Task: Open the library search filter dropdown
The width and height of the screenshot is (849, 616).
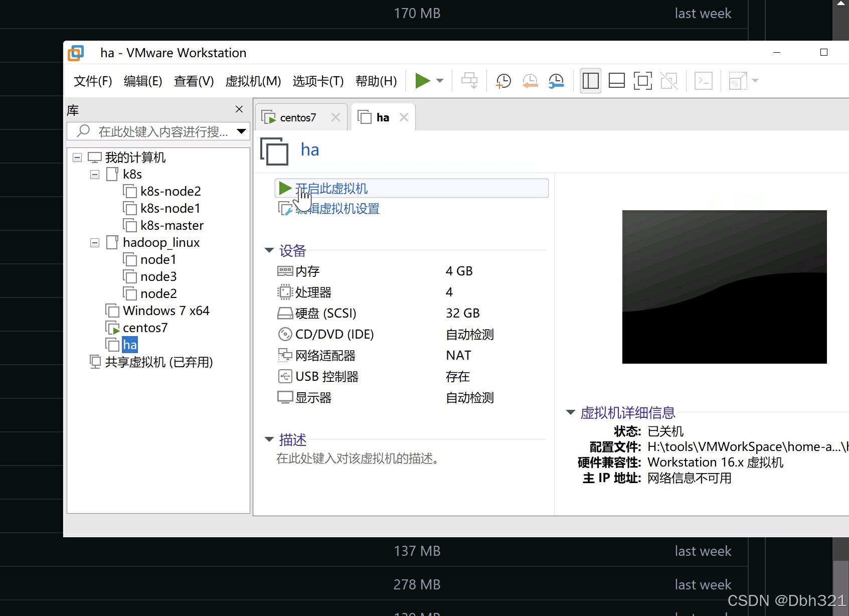Action: click(242, 131)
